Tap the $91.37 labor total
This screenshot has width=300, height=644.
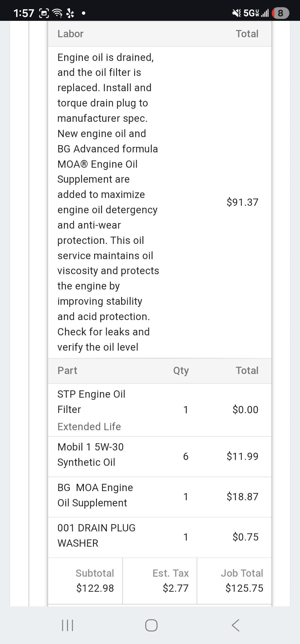(x=242, y=202)
